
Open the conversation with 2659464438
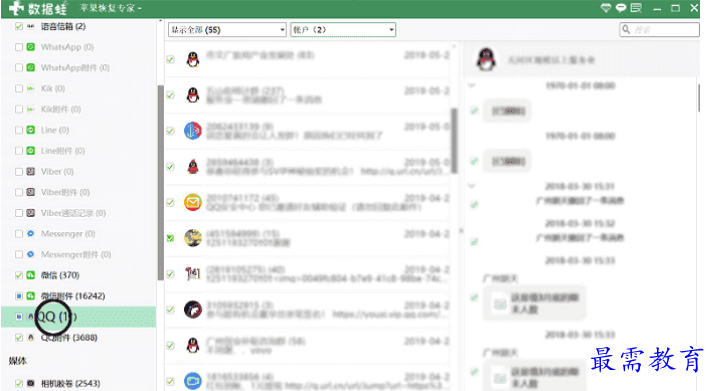308,167
